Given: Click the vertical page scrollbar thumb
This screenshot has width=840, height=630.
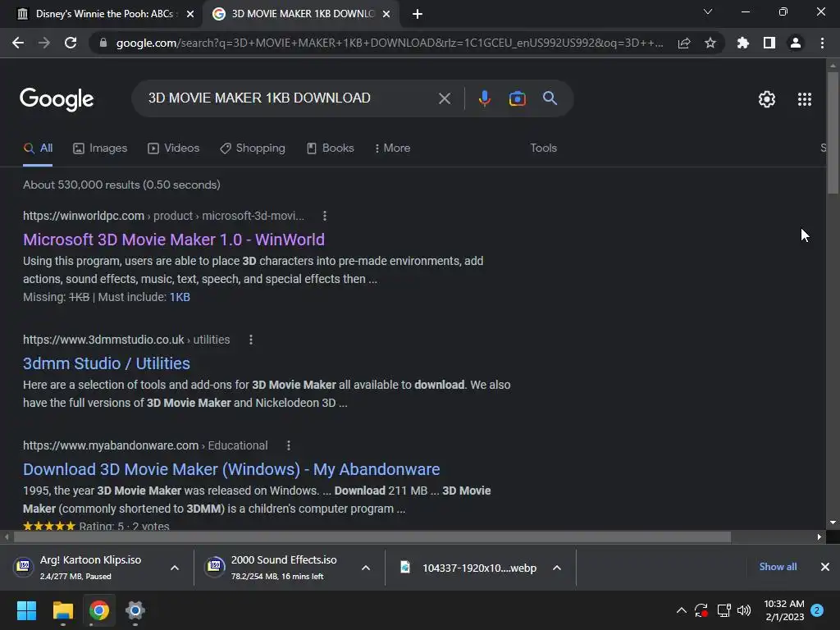Looking at the screenshot, I should [x=833, y=132].
